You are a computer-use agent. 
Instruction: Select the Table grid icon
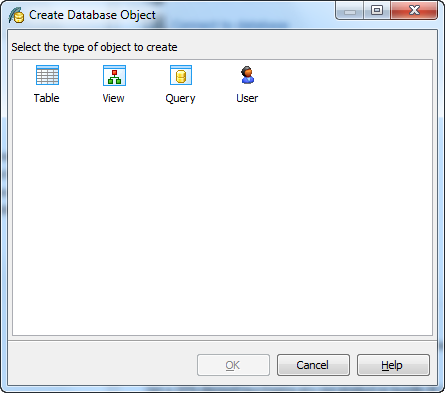tap(47, 75)
